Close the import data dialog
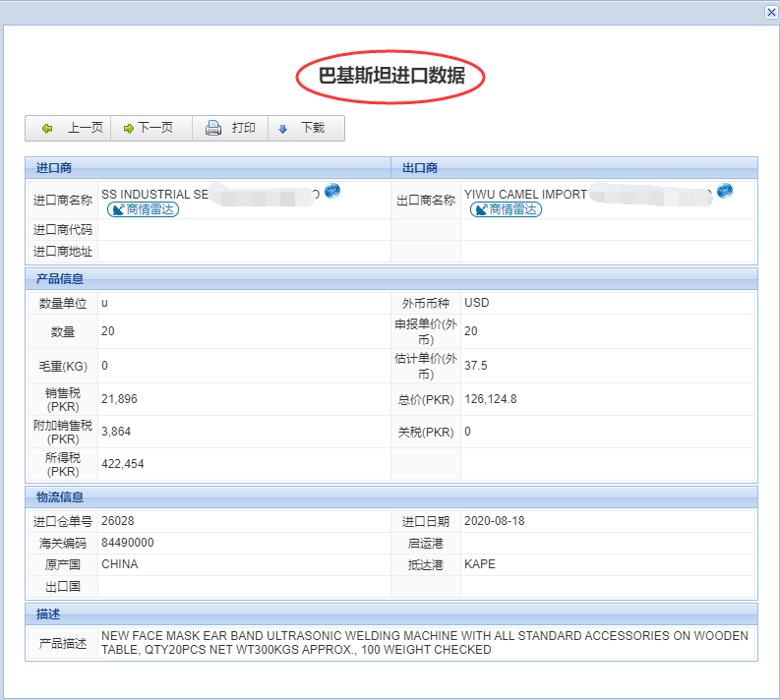The width and height of the screenshot is (780, 700). pos(771,12)
